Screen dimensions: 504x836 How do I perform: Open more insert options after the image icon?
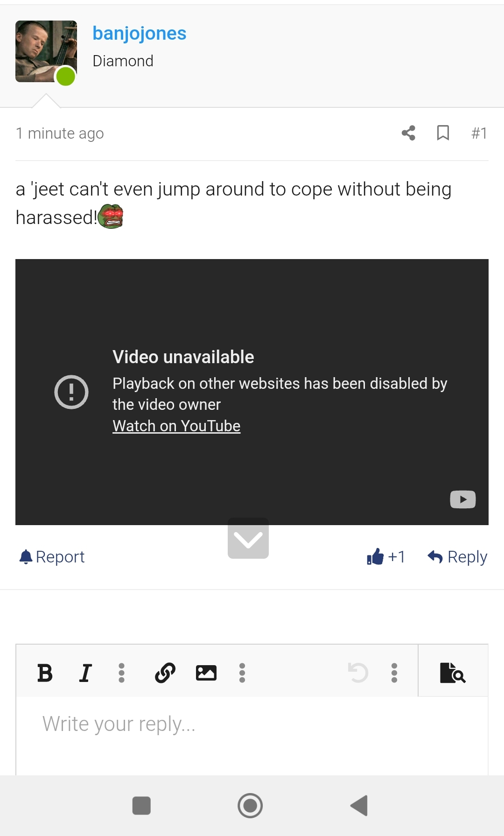click(242, 673)
